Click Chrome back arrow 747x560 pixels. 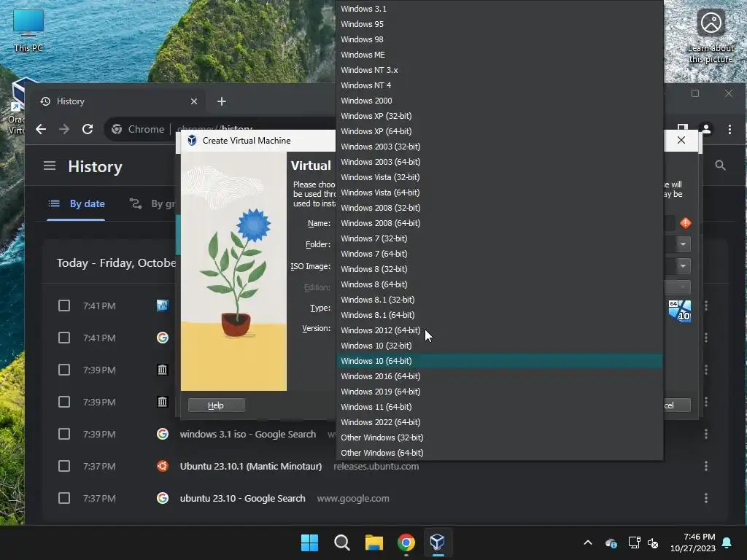coord(41,129)
